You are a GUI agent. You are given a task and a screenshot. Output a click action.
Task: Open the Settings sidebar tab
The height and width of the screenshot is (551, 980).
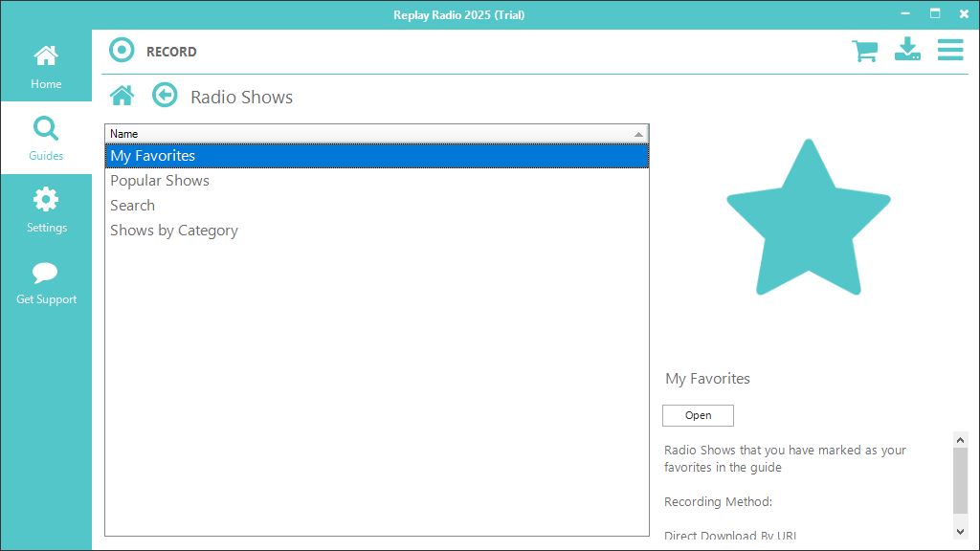tap(46, 209)
